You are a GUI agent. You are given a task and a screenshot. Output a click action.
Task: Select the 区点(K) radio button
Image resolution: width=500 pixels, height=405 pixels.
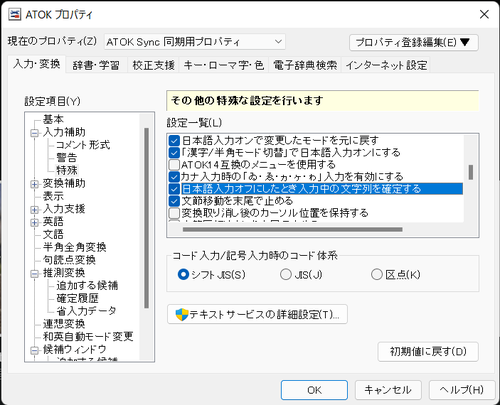[377, 275]
